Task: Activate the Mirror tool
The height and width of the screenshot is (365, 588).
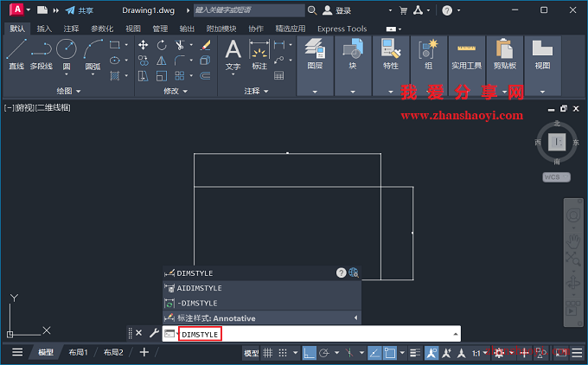Action: [x=162, y=61]
